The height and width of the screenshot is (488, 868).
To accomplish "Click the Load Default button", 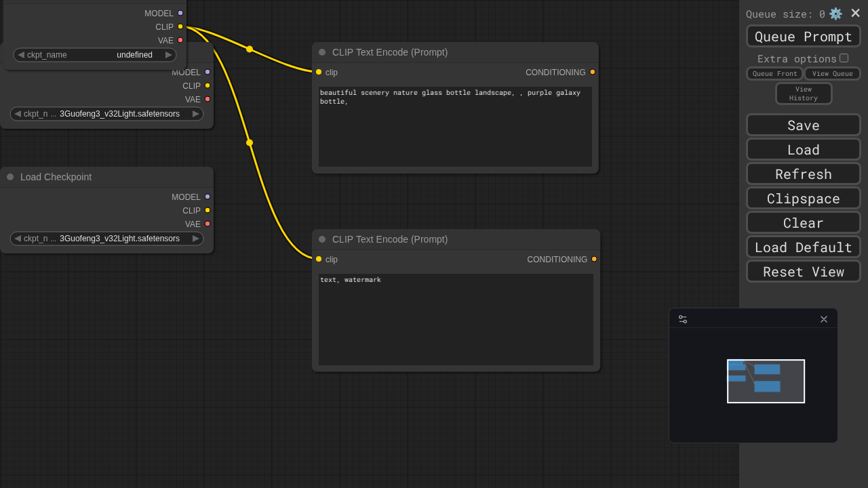I will [x=804, y=247].
